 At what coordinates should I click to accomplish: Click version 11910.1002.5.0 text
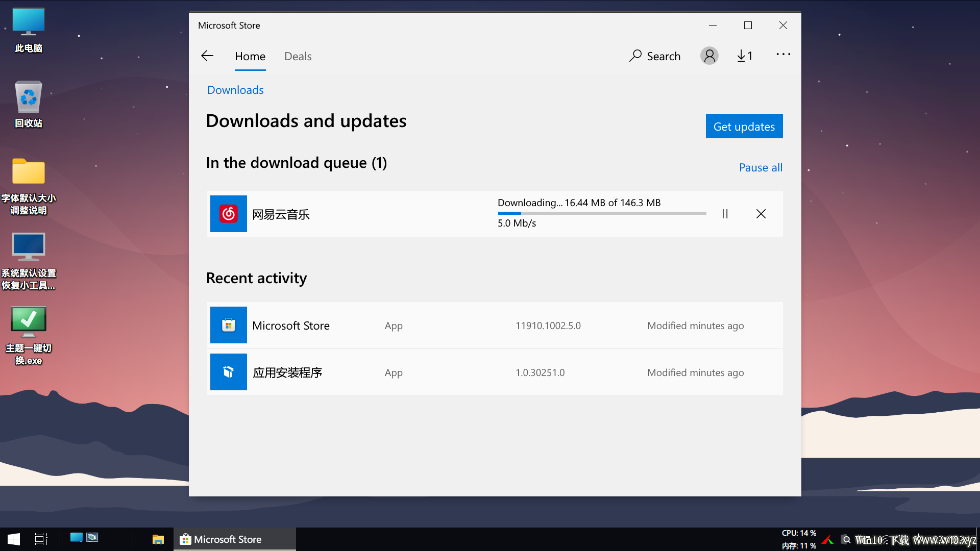click(548, 325)
